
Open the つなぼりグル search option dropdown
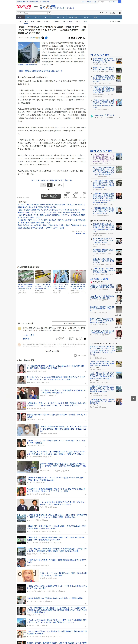click(113, 2)
